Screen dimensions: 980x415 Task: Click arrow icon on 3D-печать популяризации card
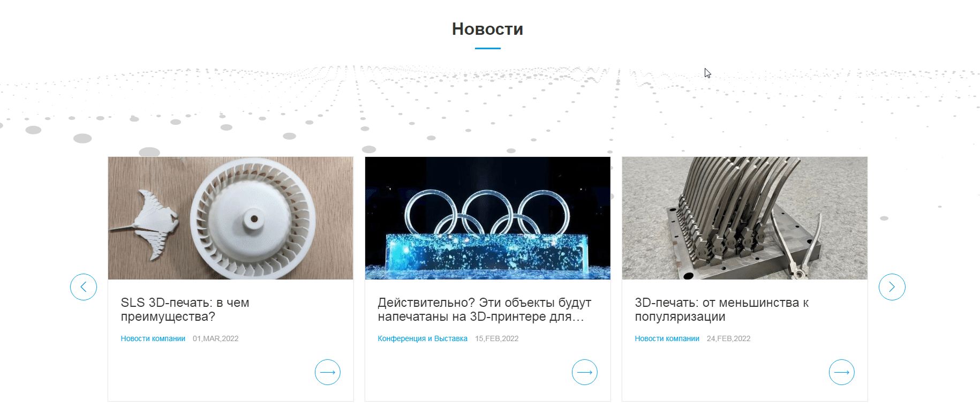tap(842, 372)
